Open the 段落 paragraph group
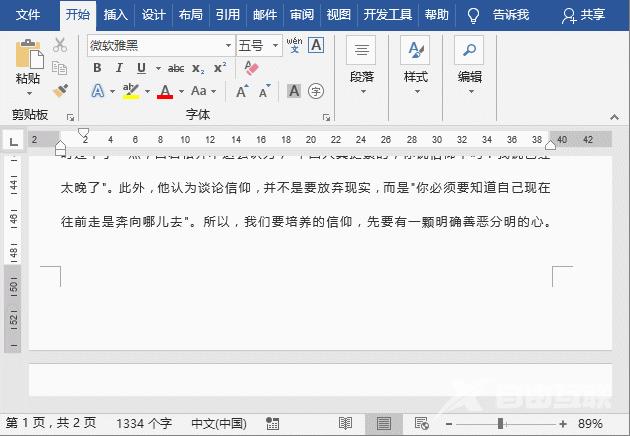This screenshot has height=436, width=630. click(362, 66)
